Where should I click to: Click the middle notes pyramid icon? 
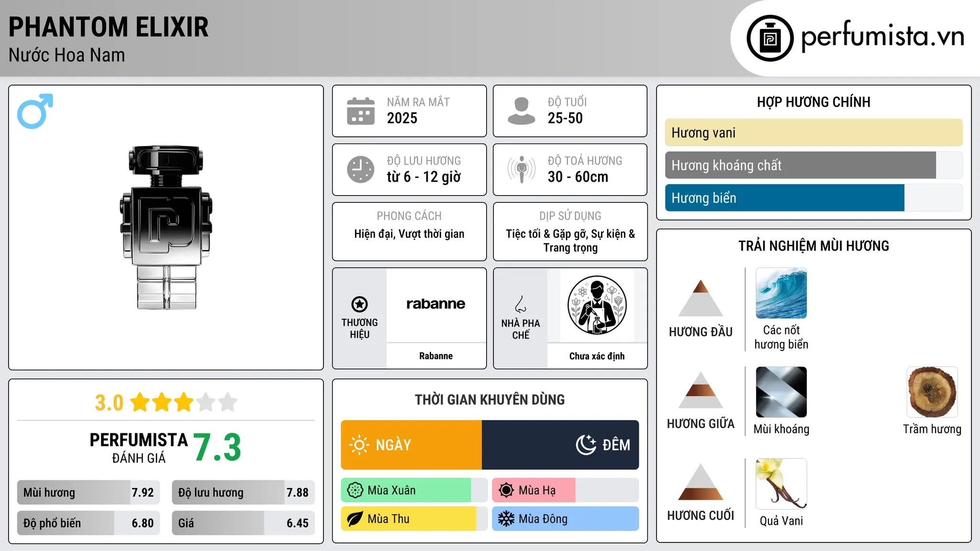pos(701,390)
